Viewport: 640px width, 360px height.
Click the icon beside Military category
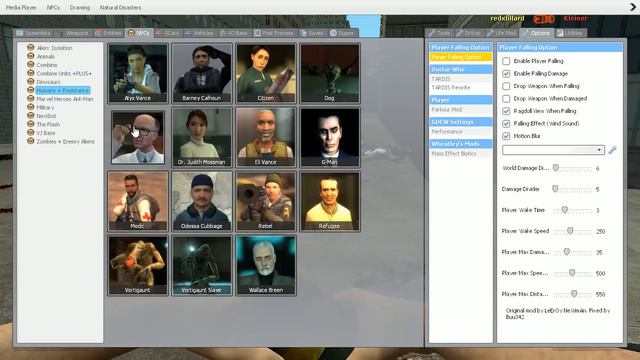click(30, 107)
